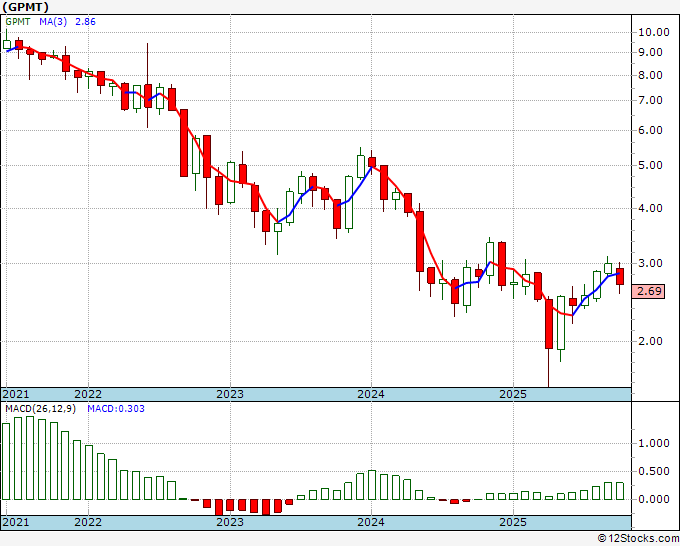Click 2022 on MACD panel time axis
Screen dimensions: 680x546
(x=88, y=522)
